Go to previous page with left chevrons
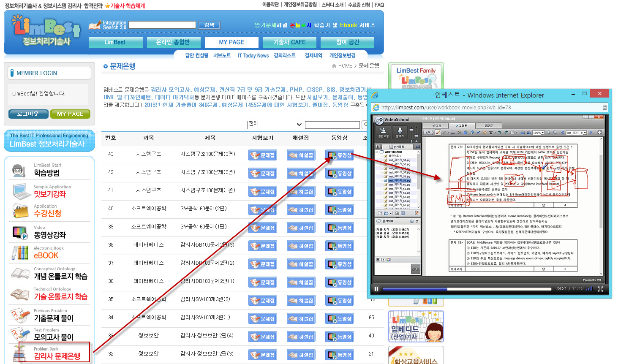Screen dimensions: 618x364 click(x=563, y=133)
